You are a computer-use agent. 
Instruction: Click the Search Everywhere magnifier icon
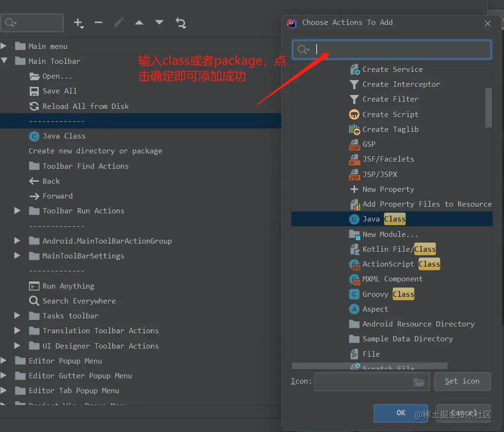click(x=34, y=301)
